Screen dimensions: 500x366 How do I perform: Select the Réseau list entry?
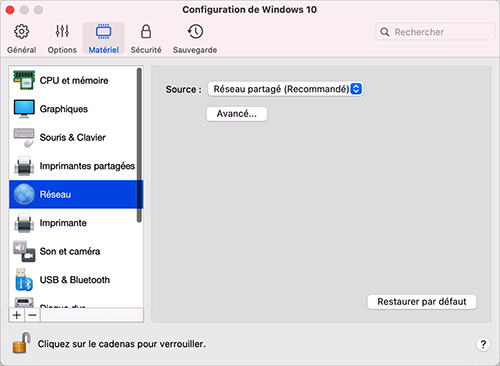[76, 194]
